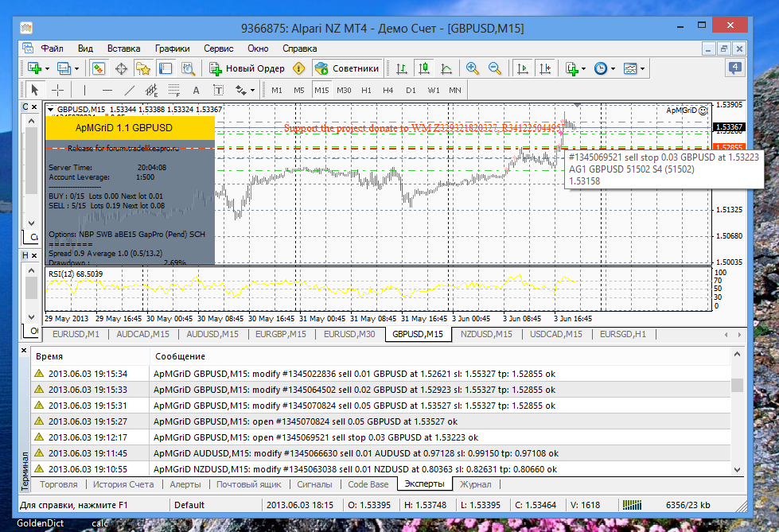Select the 19:12:17 open sell stop log row
The width and height of the screenshot is (779, 532).
[x=380, y=437]
